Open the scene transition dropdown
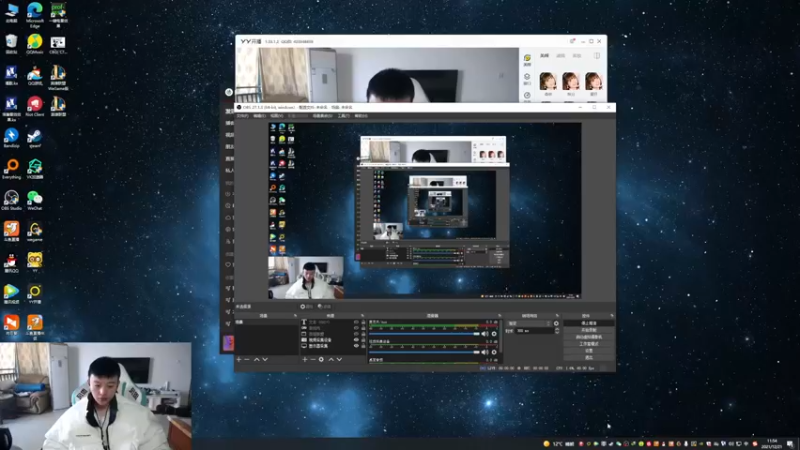This screenshot has height=450, width=800. coord(529,323)
